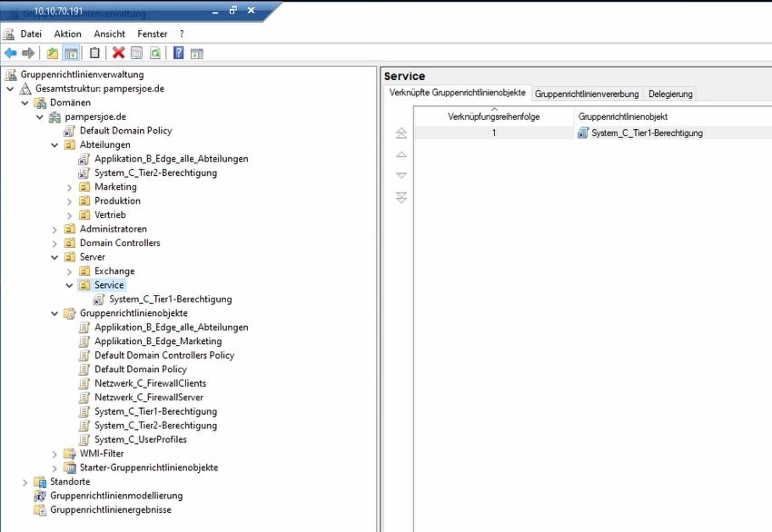The height and width of the screenshot is (532, 772).
Task: Click the red X Delete icon
Action: tap(118, 53)
